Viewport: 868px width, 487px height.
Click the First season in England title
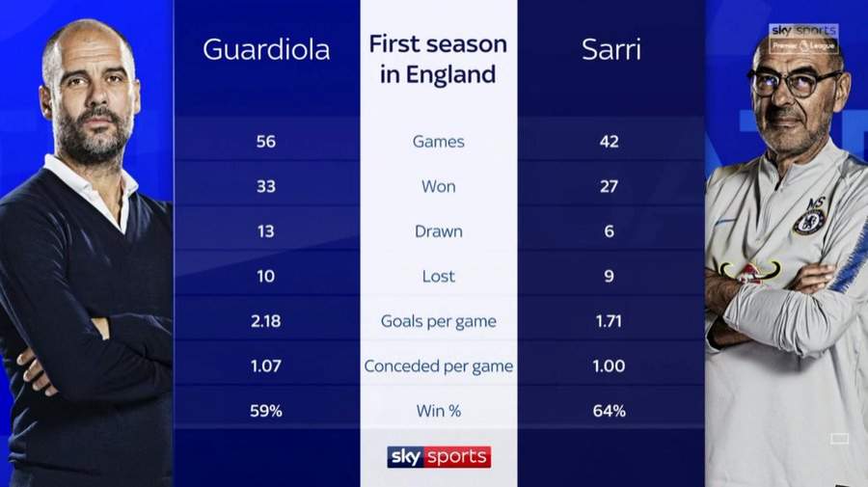tap(438, 59)
